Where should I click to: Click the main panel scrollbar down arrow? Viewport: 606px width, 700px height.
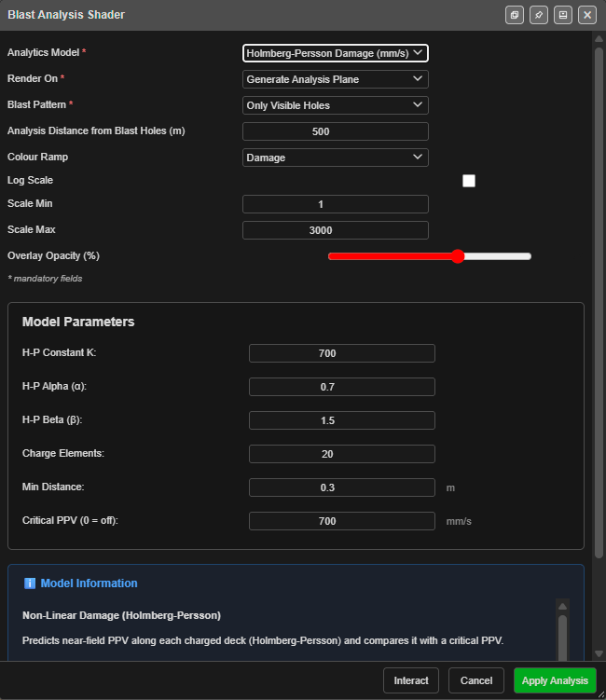tap(599, 654)
